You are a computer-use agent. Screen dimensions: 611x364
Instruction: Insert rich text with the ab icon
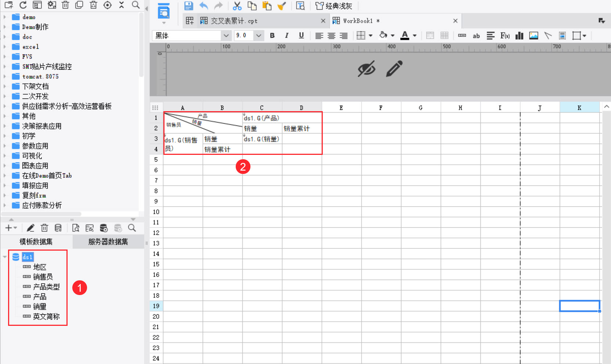point(476,36)
